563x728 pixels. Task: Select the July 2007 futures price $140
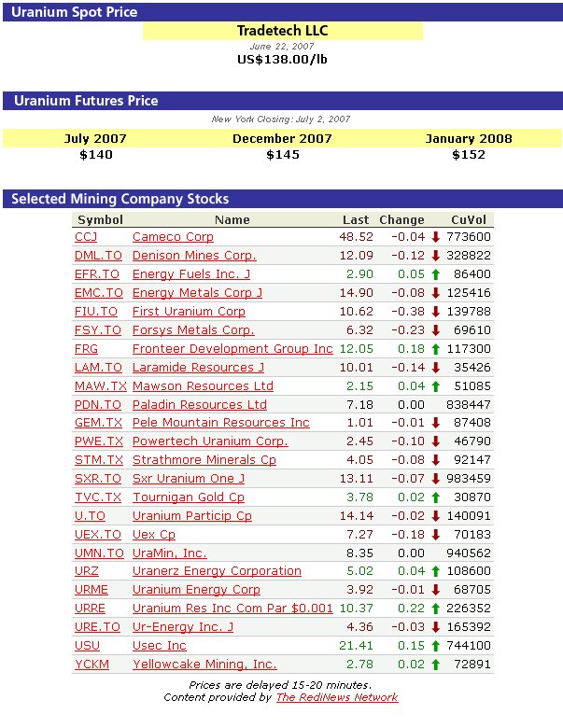pyautogui.click(x=96, y=155)
